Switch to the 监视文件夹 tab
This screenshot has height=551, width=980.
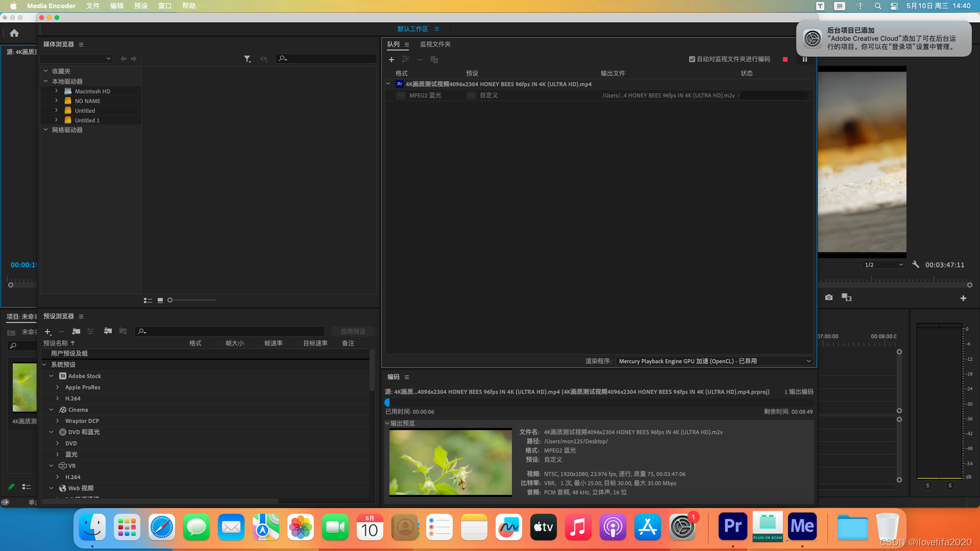point(435,44)
